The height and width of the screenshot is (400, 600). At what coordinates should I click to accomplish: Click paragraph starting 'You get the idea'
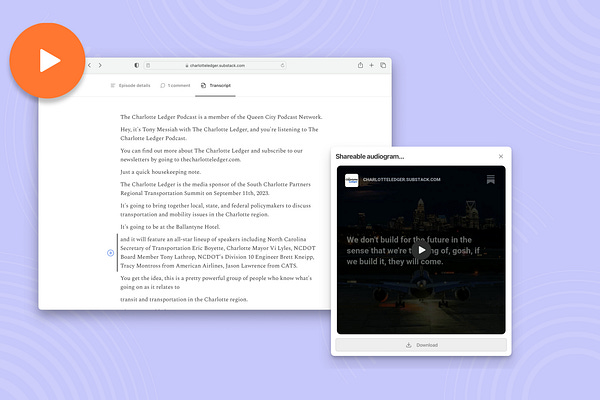(x=216, y=282)
